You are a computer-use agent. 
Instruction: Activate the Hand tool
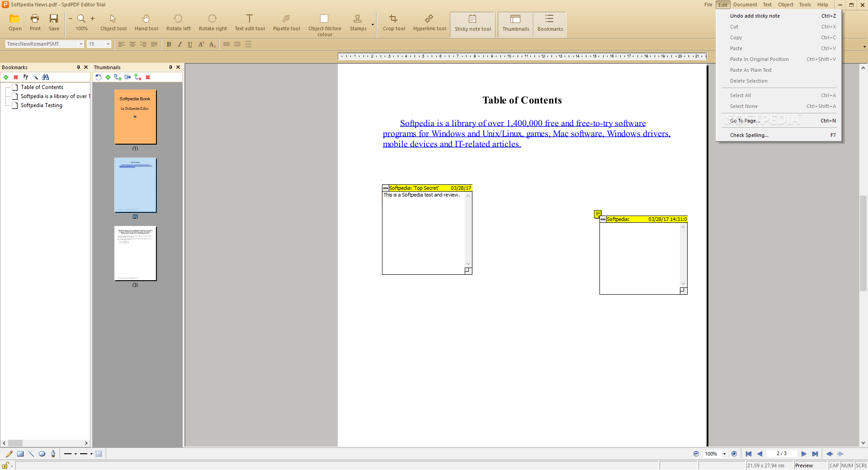click(x=146, y=23)
